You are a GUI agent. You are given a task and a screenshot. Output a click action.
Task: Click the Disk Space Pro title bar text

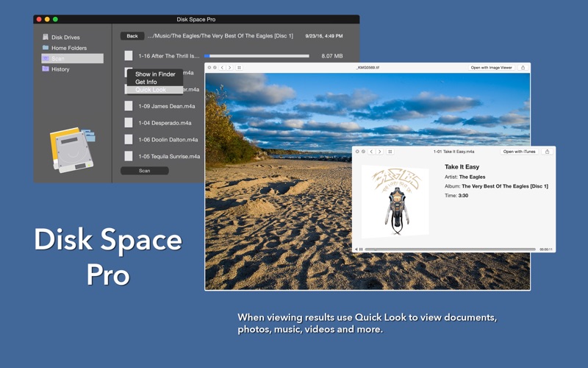pos(196,19)
